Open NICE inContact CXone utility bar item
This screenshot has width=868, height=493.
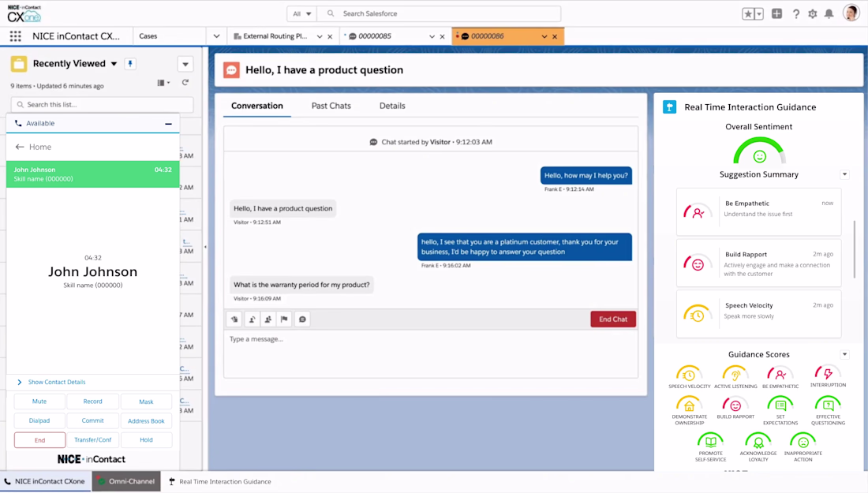tap(46, 481)
